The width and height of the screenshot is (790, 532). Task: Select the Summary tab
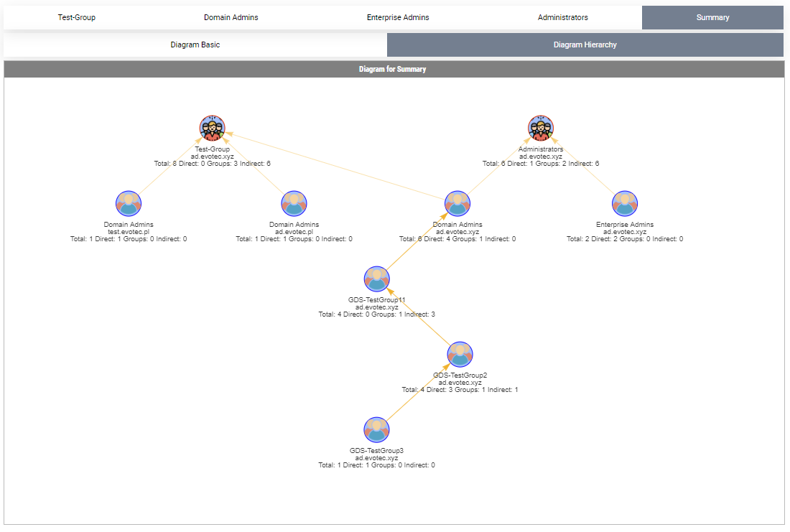712,17
